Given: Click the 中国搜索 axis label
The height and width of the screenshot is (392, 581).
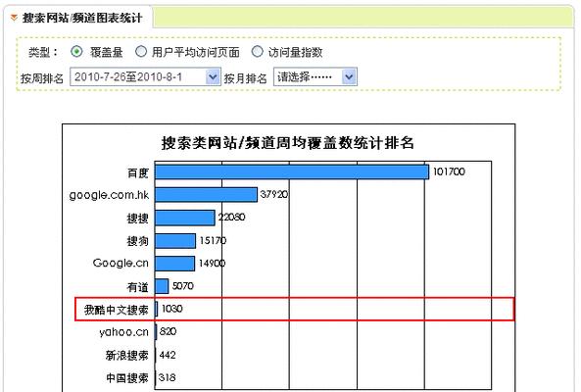Looking at the screenshot, I should 127,378.
